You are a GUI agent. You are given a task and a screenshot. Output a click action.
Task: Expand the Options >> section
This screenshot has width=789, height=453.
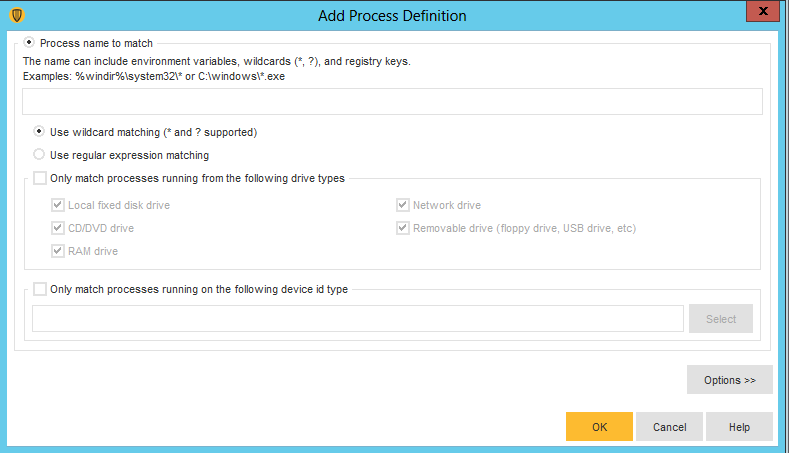click(730, 380)
